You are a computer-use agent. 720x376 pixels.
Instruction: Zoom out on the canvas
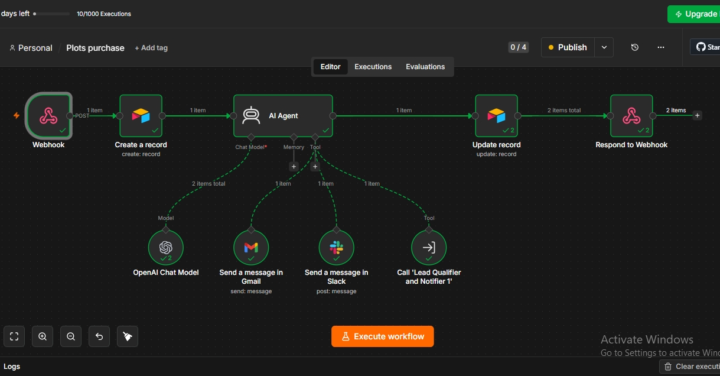71,337
